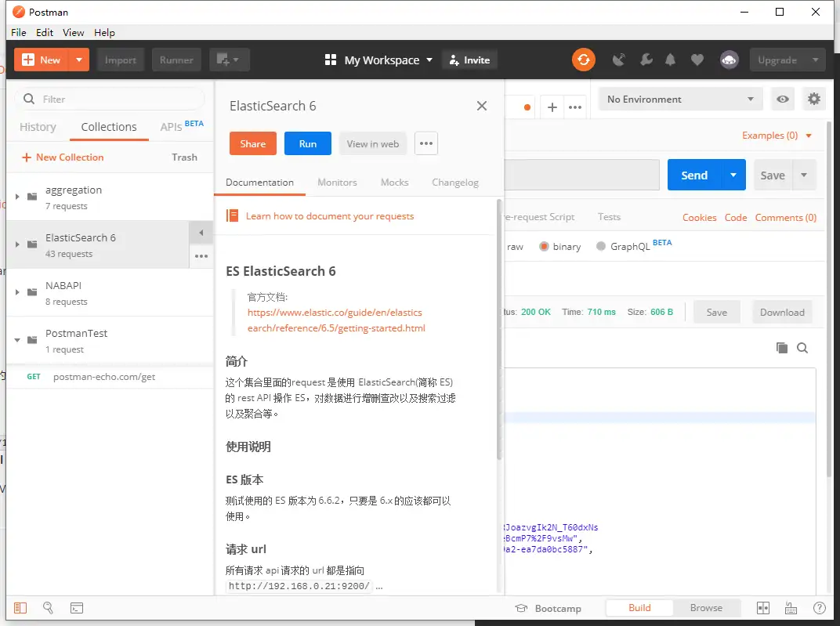840x626 pixels.
Task: Open the notifications bell icon
Action: click(x=671, y=60)
